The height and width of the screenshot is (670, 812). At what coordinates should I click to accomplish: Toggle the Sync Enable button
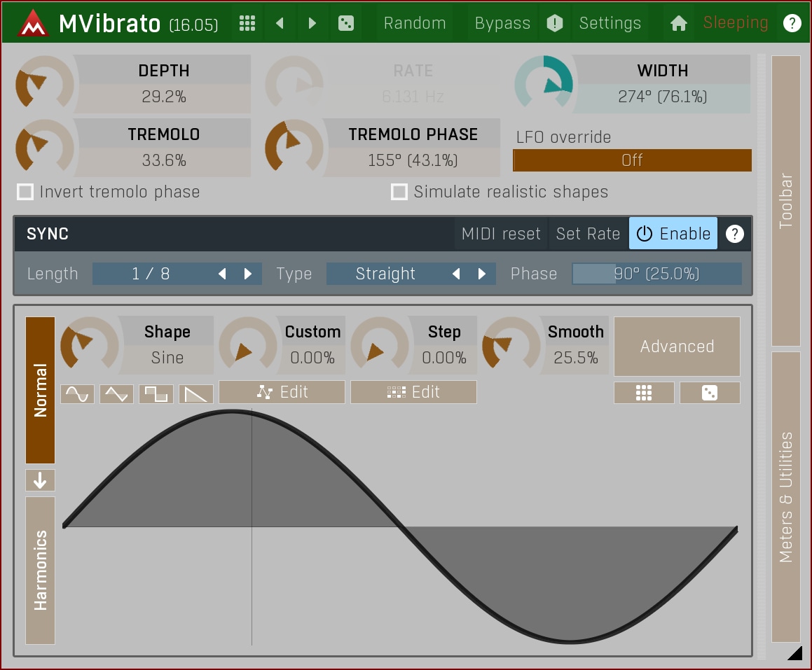tap(673, 234)
